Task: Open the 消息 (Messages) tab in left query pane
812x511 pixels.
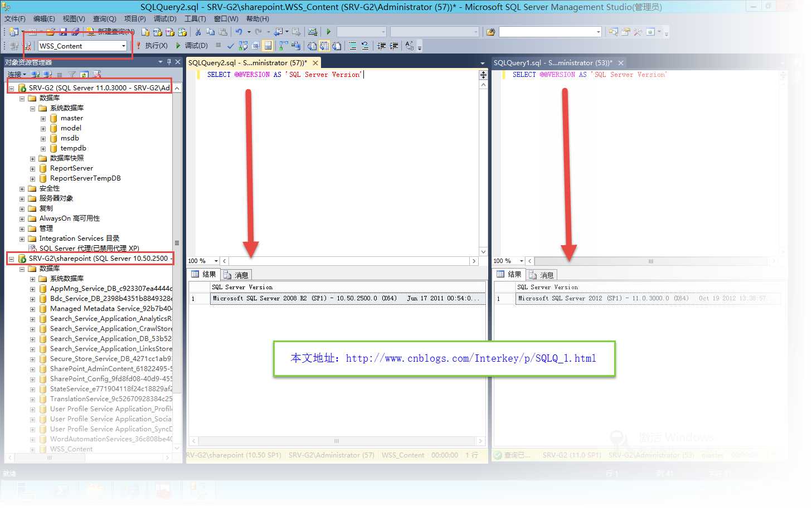Action: point(236,275)
